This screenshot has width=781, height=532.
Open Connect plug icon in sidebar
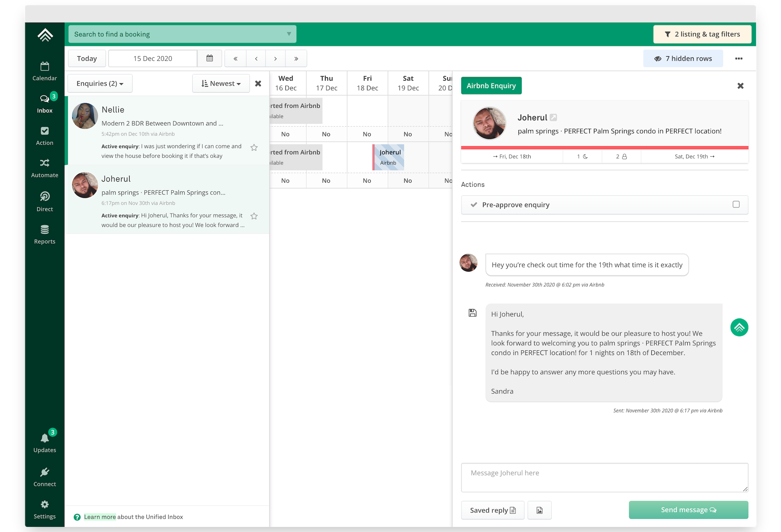45,473
